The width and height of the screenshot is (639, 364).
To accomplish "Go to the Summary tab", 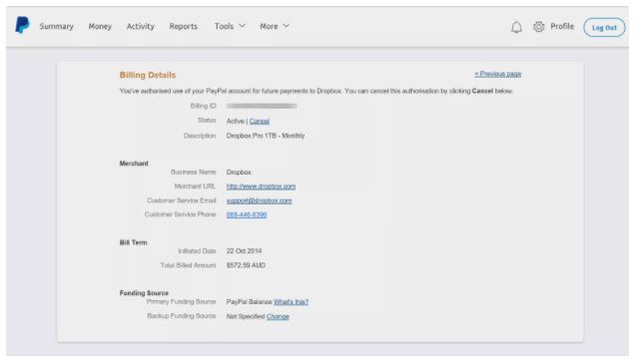I will click(x=56, y=27).
